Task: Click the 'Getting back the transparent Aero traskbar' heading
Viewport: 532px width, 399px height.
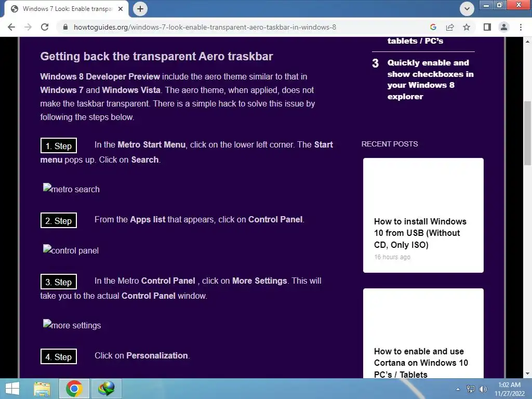Action: [156, 56]
